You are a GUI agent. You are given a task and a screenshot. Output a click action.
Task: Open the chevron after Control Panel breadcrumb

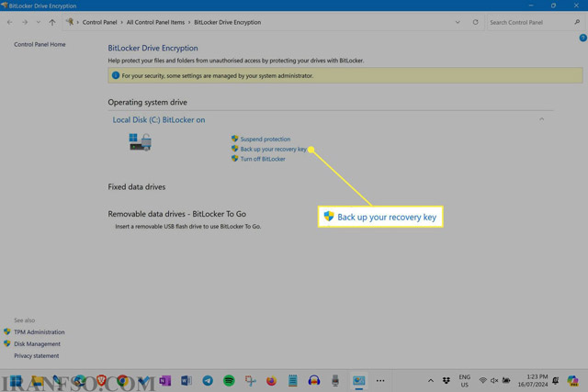pyautogui.click(x=122, y=22)
